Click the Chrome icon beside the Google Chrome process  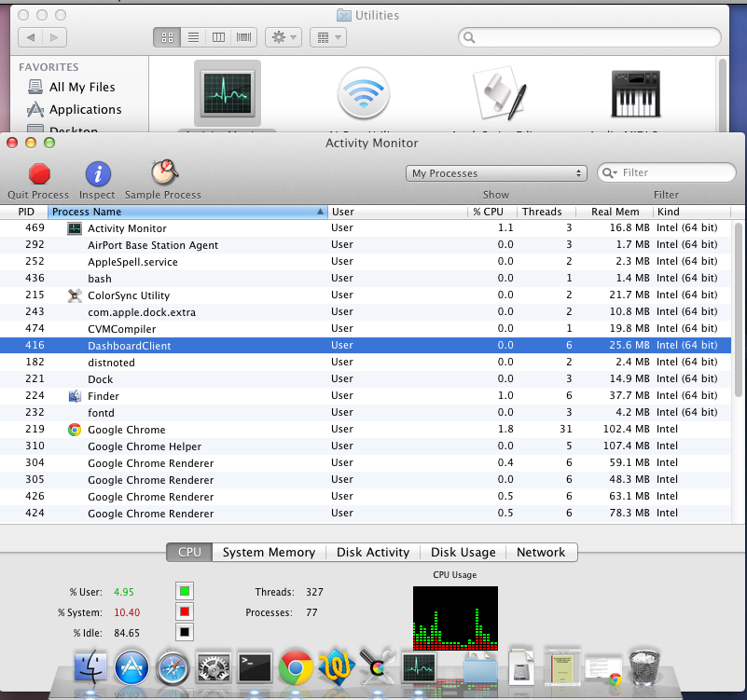pos(75,430)
